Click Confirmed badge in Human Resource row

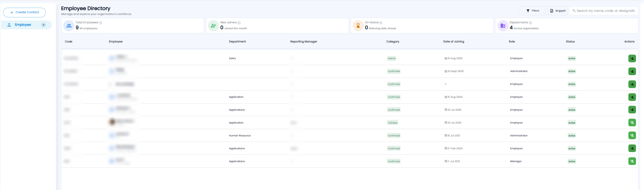pos(394,136)
